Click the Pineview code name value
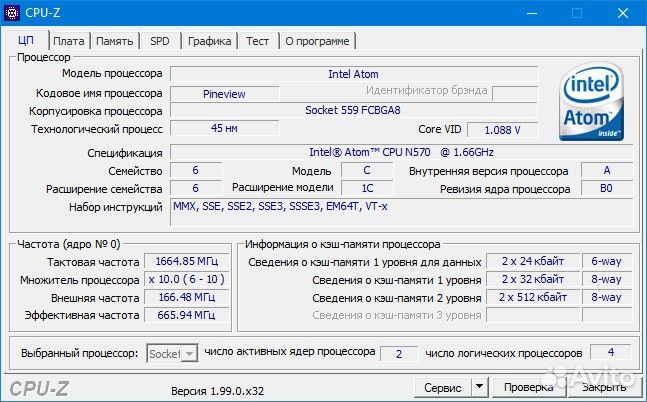 point(224,94)
